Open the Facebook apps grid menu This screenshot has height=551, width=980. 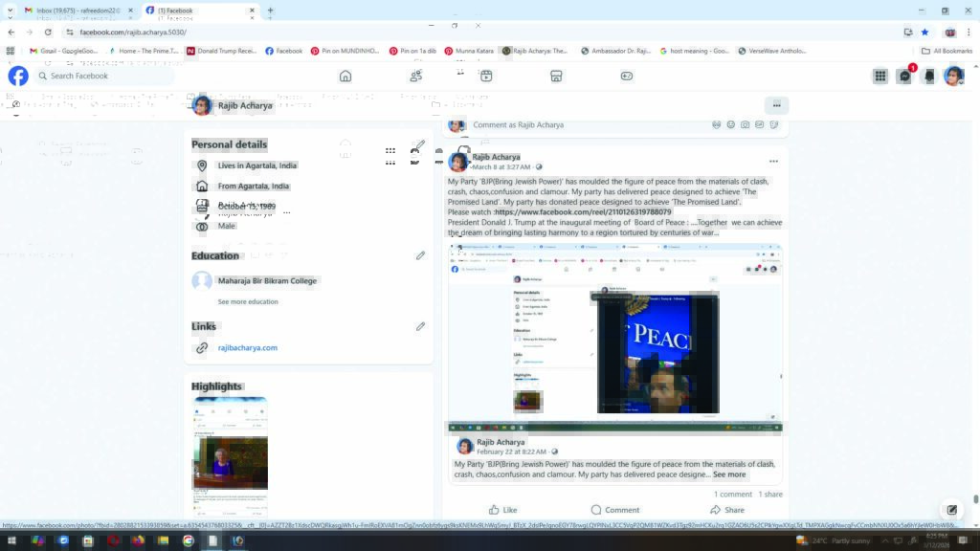[880, 77]
